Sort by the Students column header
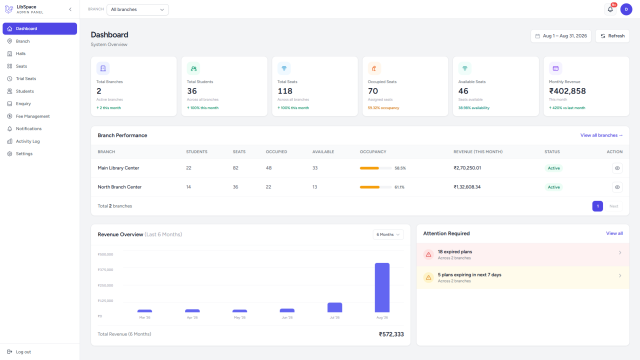This screenshot has height=360, width=640. pos(197,152)
